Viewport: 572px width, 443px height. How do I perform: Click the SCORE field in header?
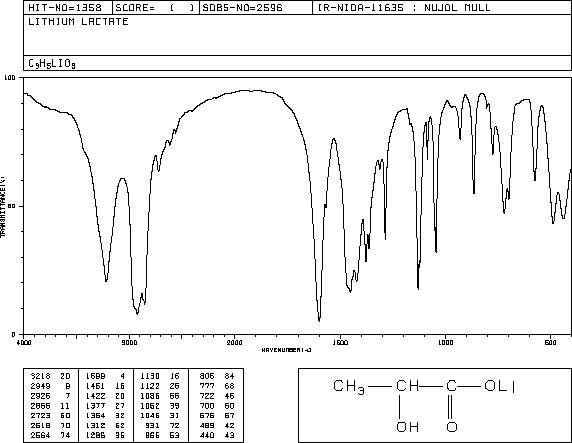click(x=155, y=8)
